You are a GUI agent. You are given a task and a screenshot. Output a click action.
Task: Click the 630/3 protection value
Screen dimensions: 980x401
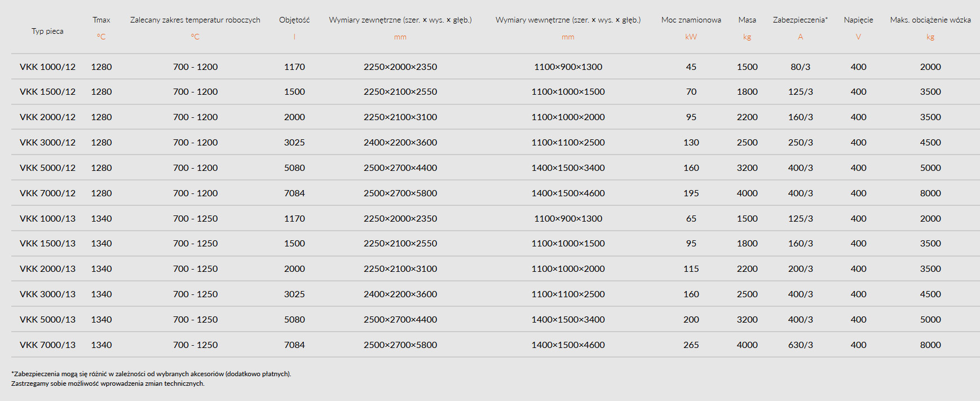coord(800,345)
